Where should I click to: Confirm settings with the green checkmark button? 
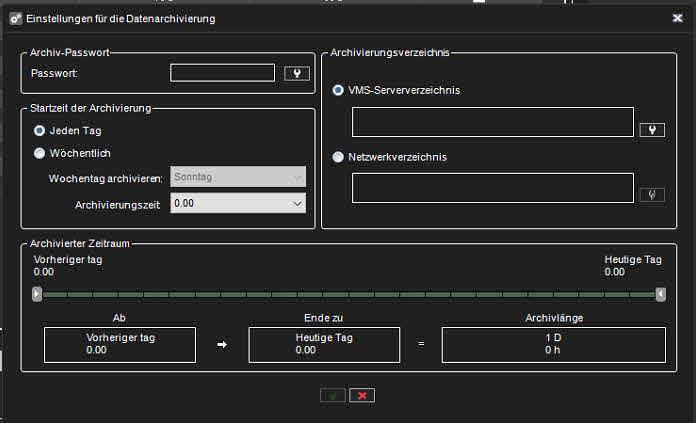(333, 396)
